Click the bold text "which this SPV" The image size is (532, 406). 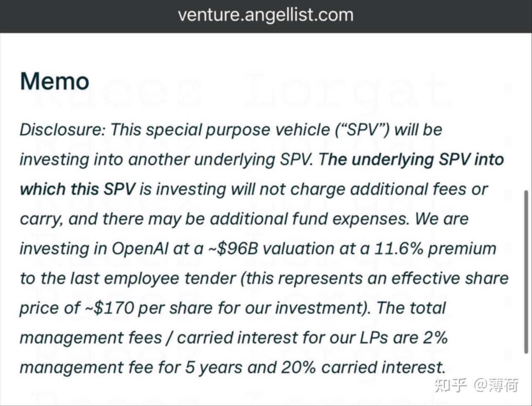coord(78,190)
